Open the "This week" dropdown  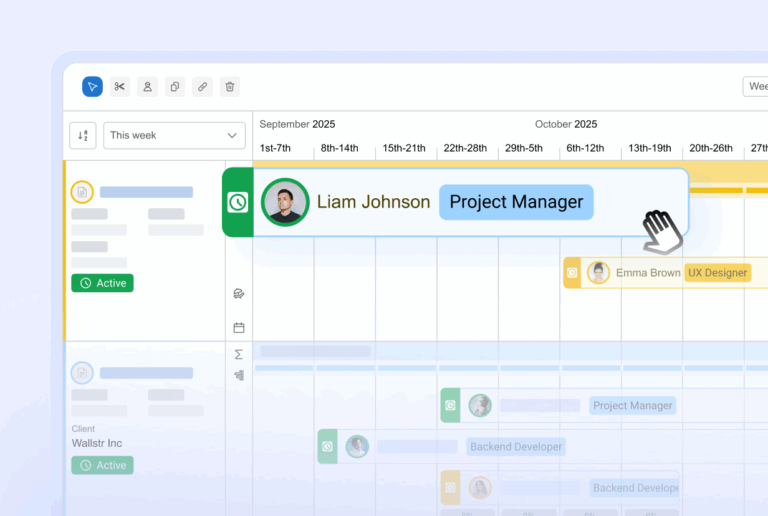[174, 135]
